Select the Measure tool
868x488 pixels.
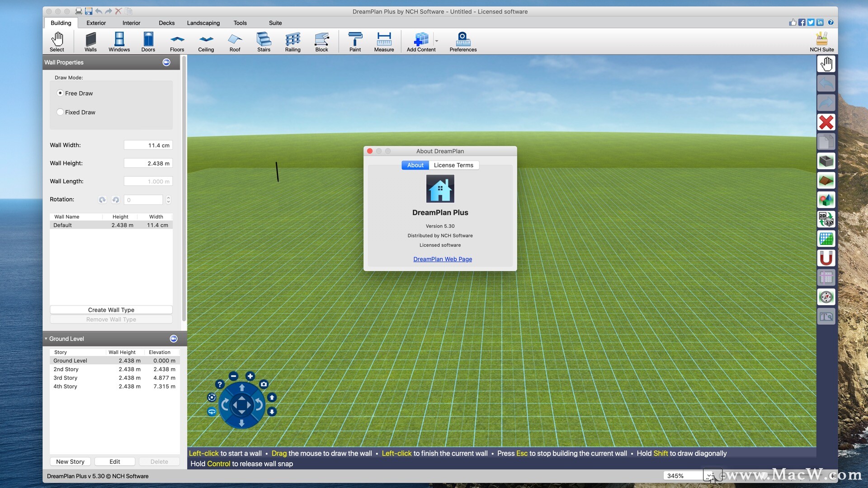[383, 41]
